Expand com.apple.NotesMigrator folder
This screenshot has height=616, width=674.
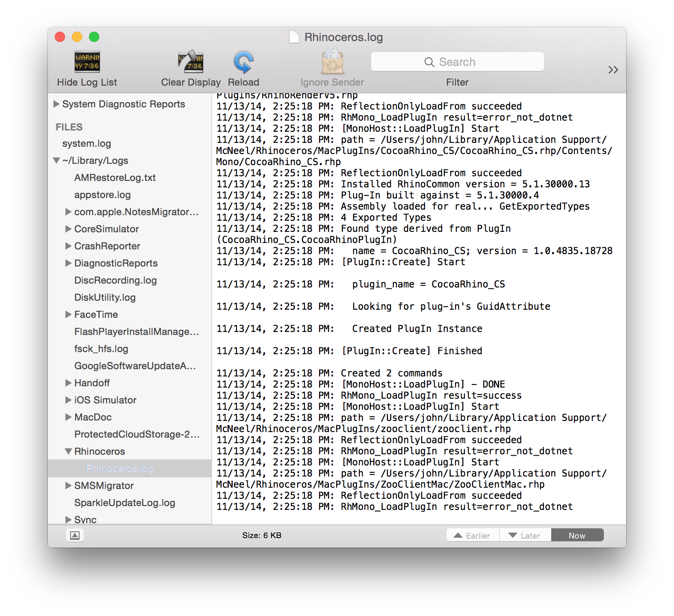coord(68,212)
